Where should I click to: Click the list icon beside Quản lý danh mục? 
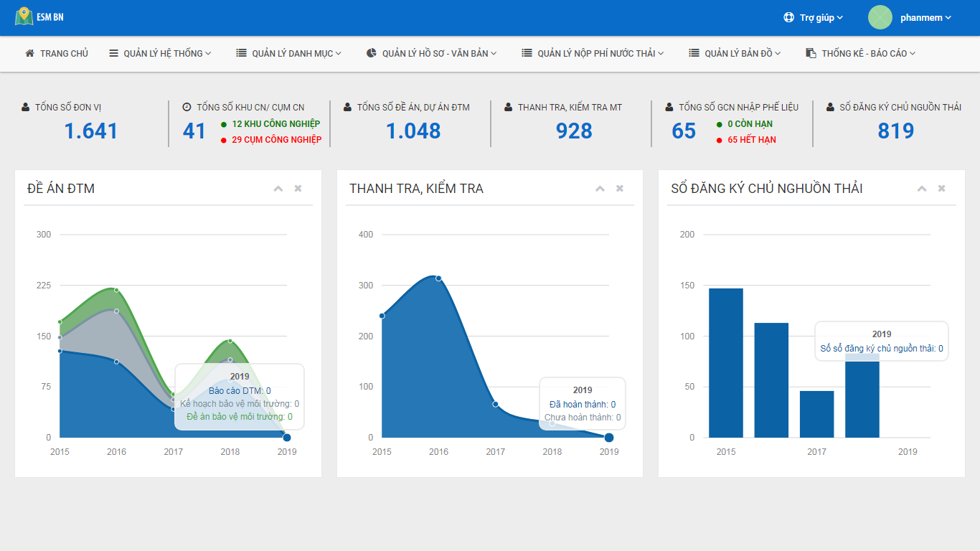pos(241,53)
